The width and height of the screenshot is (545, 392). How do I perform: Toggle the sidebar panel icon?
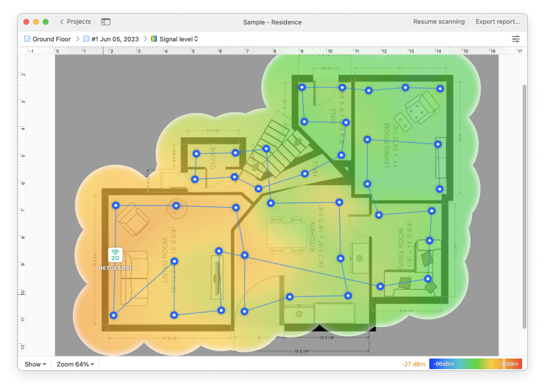coord(106,22)
